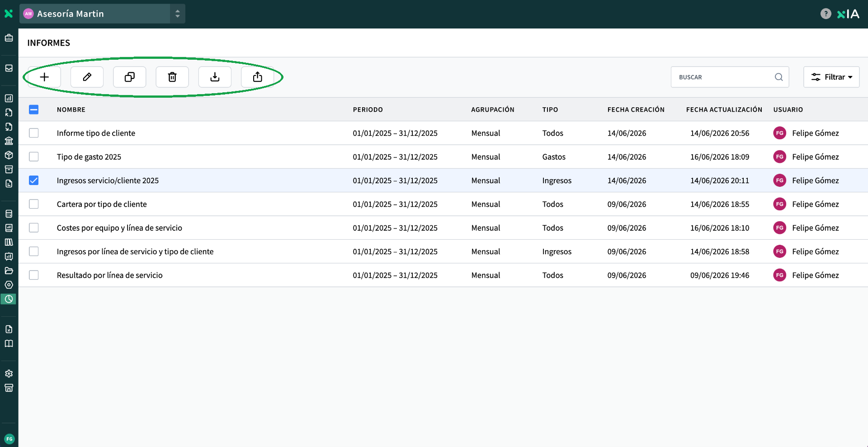
Task: Sort by the USUARIO column header
Action: click(788, 109)
